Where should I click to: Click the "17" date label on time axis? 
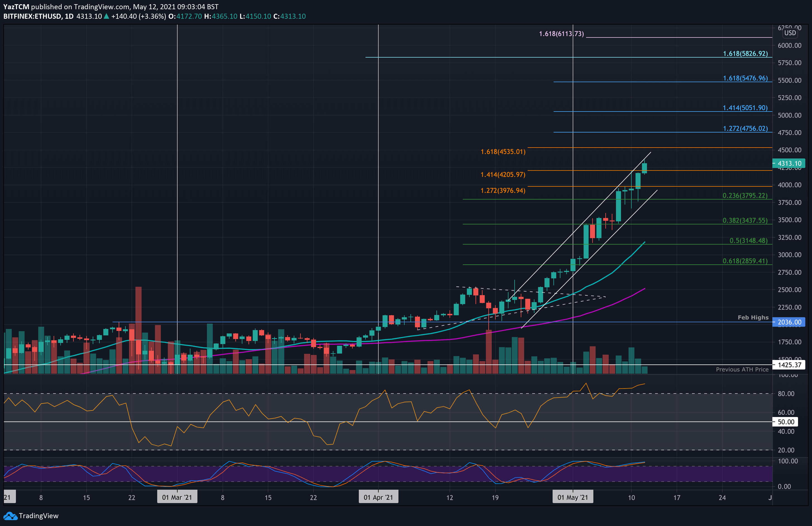click(x=677, y=498)
